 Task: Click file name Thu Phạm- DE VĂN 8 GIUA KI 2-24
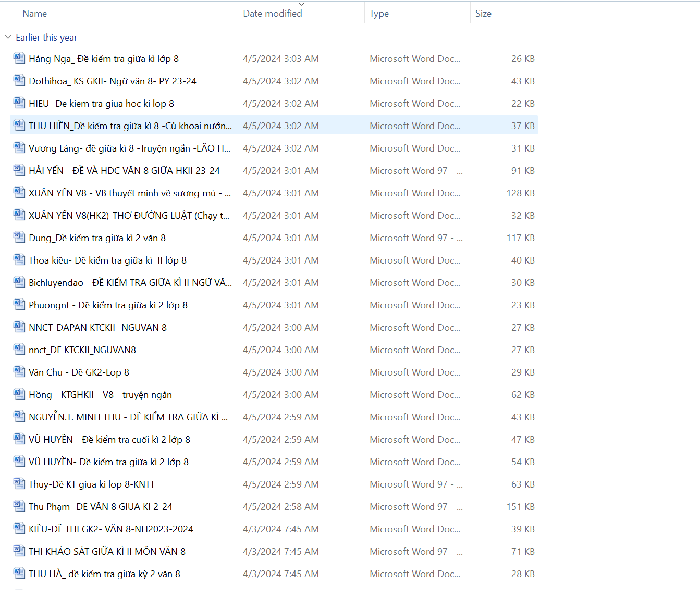pyautogui.click(x=101, y=507)
